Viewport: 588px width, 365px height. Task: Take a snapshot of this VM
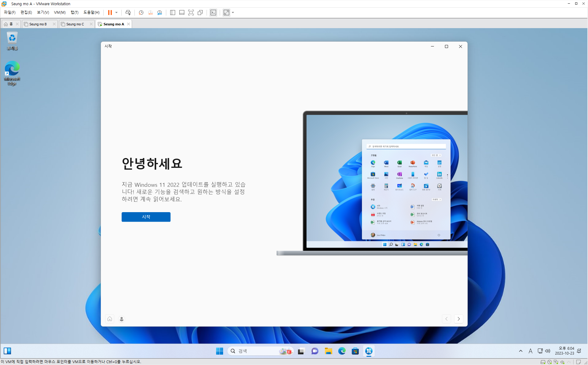141,13
